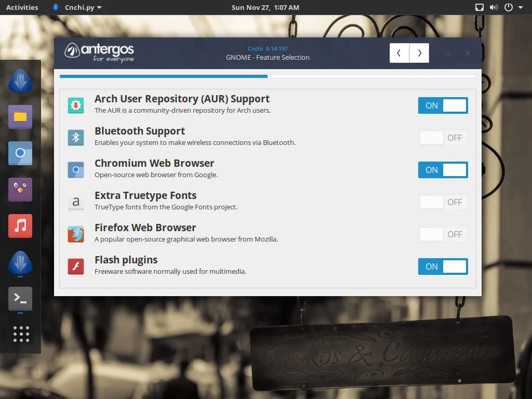Close the Cnchi installer window
This screenshot has width=532, height=399.
coord(468,53)
